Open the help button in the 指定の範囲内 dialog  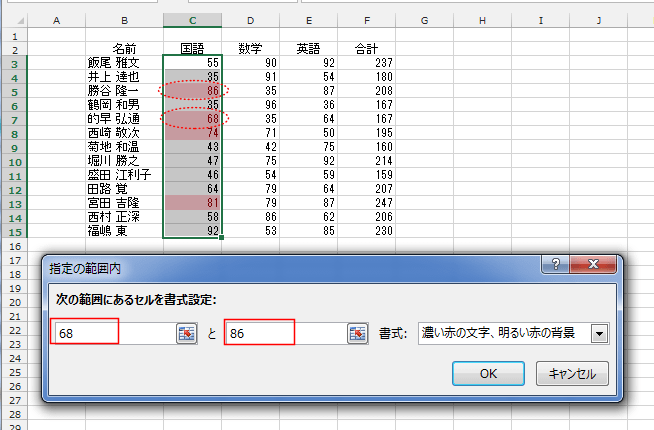click(556, 264)
